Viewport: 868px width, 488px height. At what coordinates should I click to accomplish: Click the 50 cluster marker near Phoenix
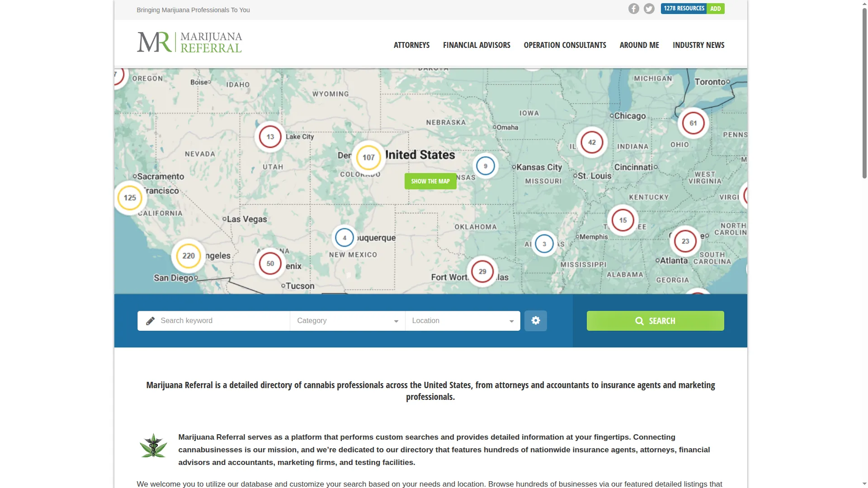[270, 263]
